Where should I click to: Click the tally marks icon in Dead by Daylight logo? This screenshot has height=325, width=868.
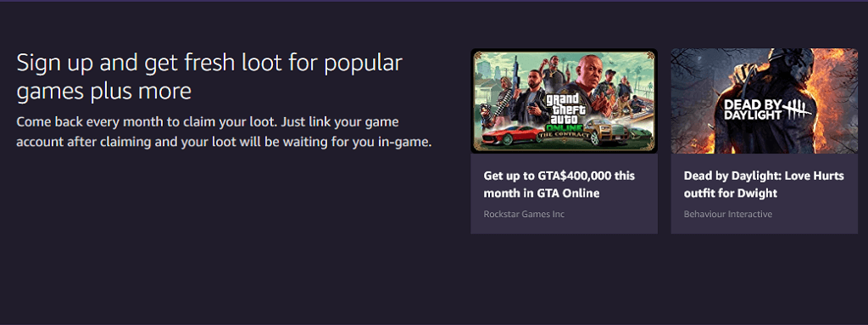pyautogui.click(x=797, y=109)
